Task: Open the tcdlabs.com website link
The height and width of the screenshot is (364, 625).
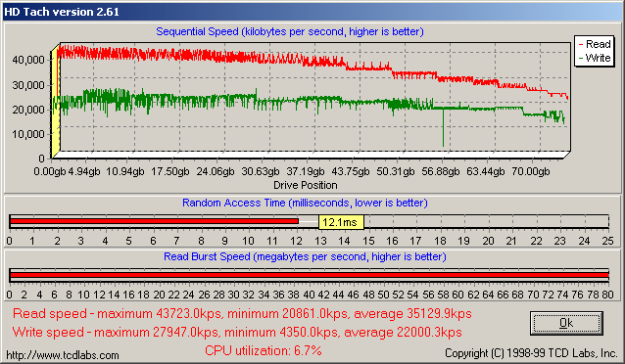Action: pos(63,355)
